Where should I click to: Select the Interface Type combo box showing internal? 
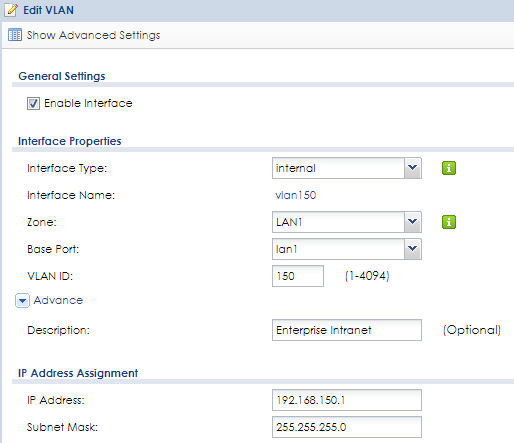click(347, 168)
